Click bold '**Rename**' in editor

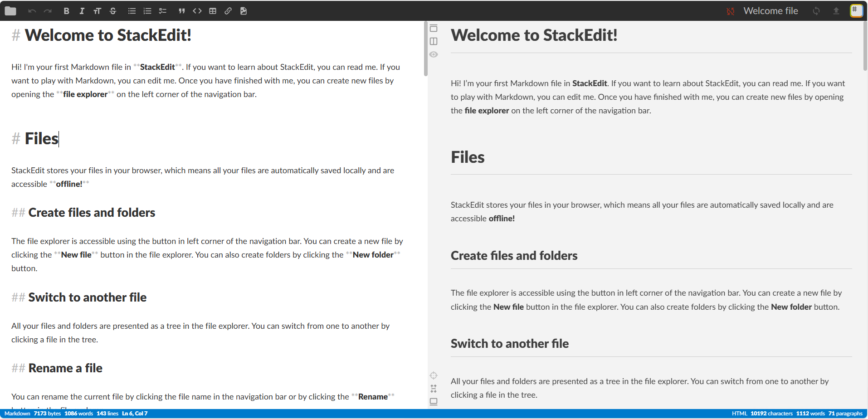(x=373, y=397)
